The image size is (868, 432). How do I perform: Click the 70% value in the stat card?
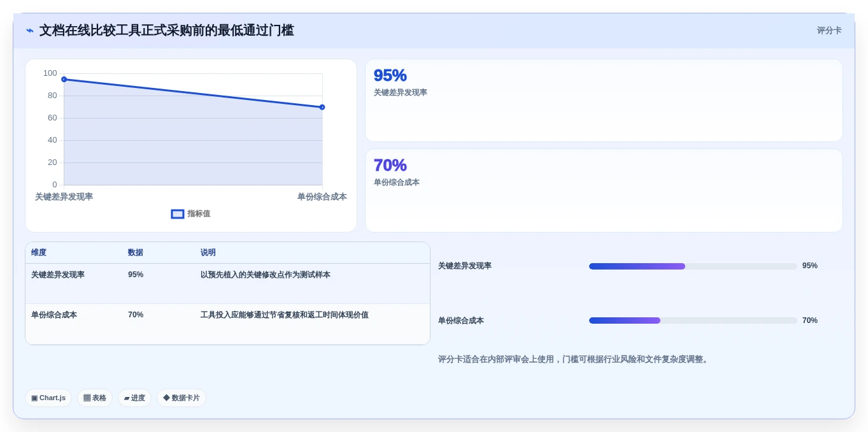click(390, 165)
